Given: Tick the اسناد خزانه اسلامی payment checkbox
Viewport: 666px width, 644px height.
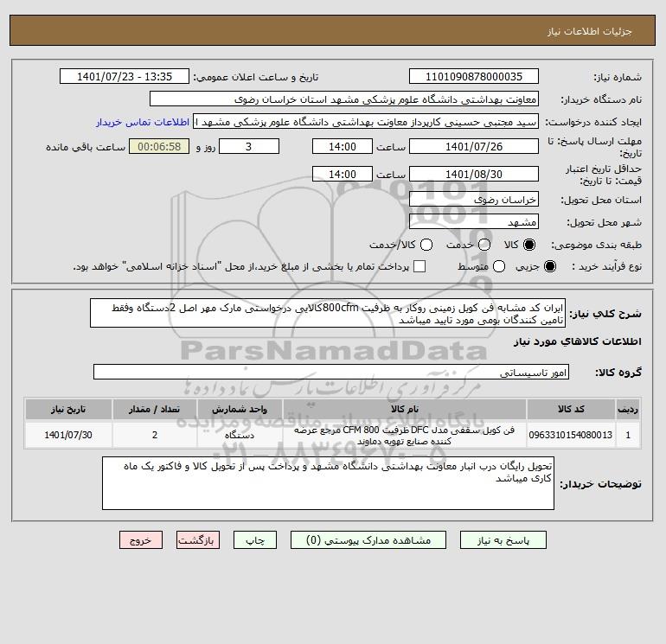Looking at the screenshot, I should tap(419, 266).
